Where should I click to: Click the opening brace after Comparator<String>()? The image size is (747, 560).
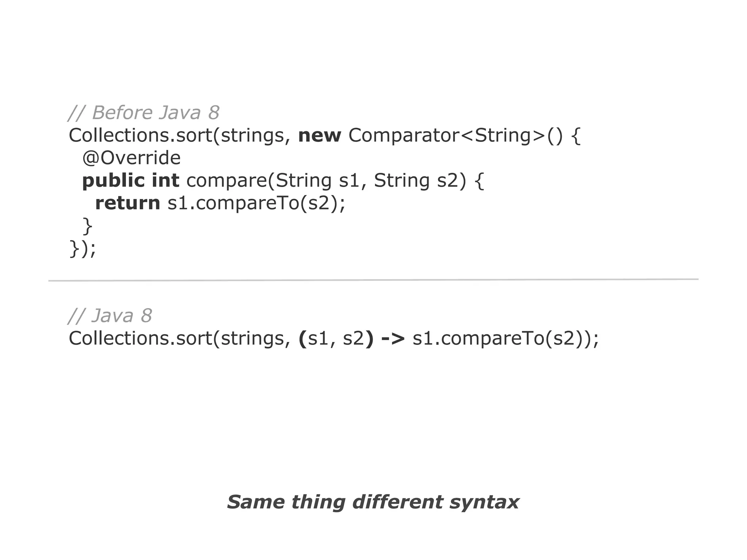575,136
